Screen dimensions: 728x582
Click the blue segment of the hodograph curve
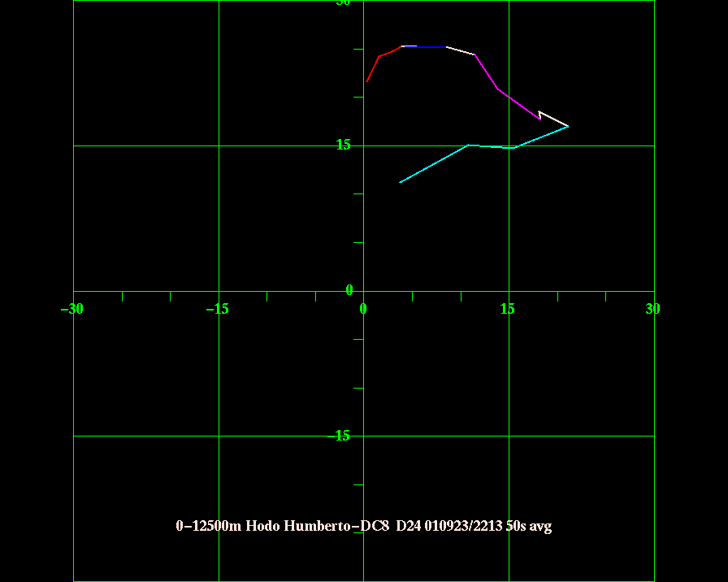pos(425,47)
